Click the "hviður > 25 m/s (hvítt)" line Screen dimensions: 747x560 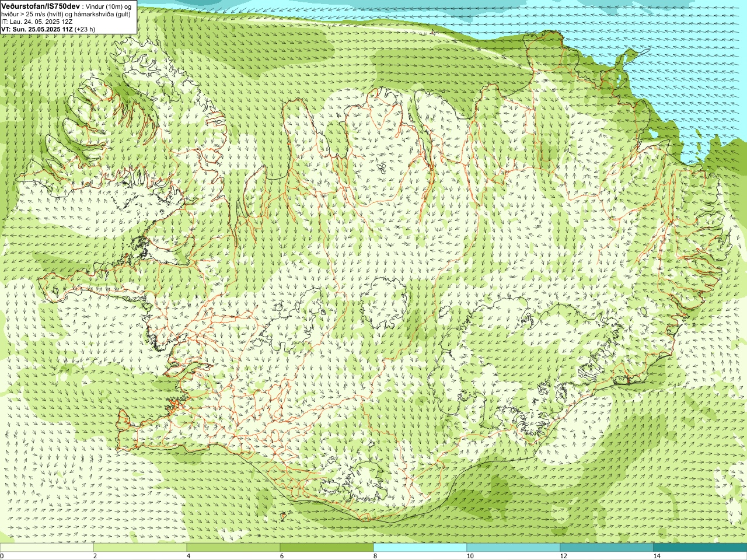33,13
